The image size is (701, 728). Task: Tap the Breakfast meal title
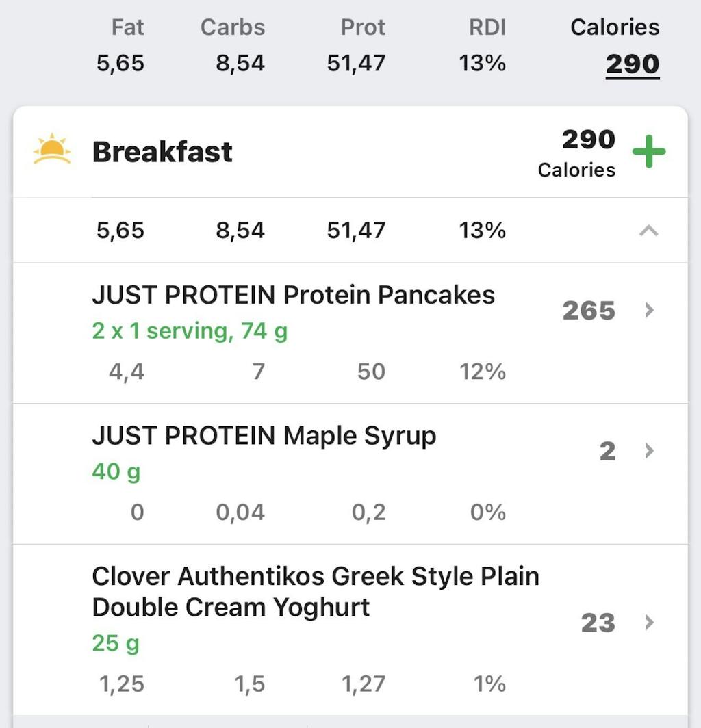162,152
